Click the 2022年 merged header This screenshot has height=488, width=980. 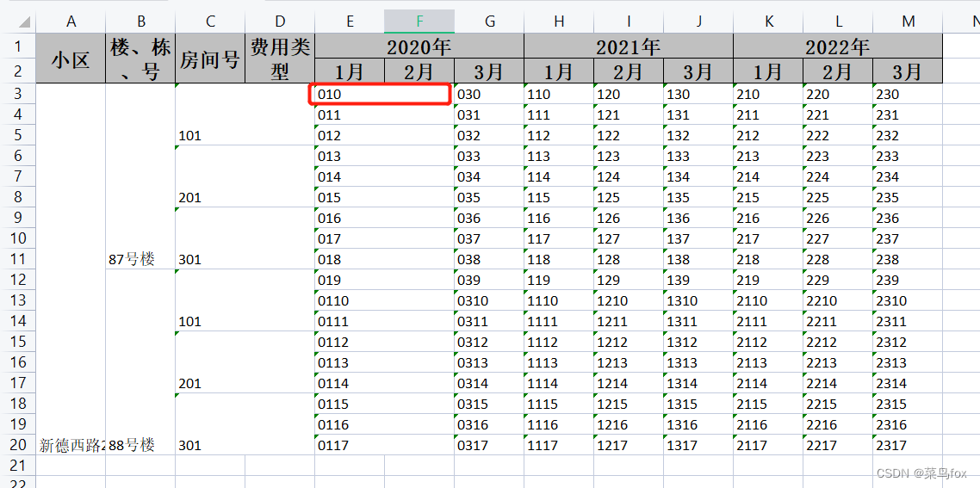point(838,46)
